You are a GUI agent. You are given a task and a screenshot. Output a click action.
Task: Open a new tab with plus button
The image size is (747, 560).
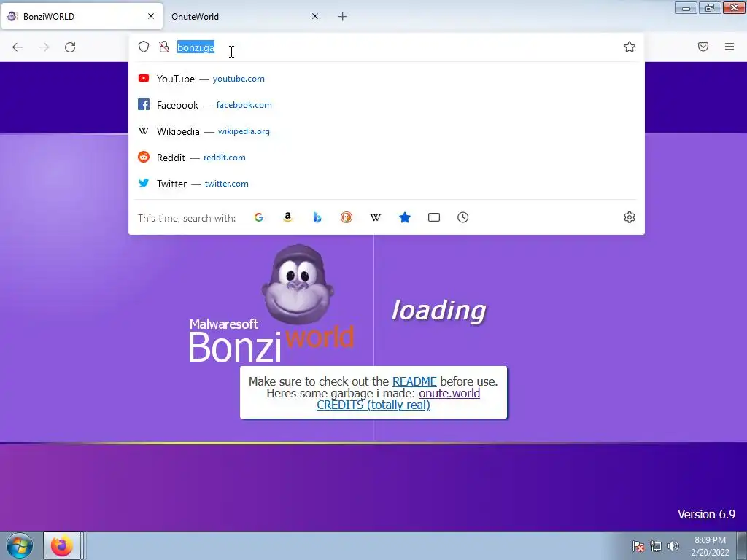pyautogui.click(x=343, y=17)
